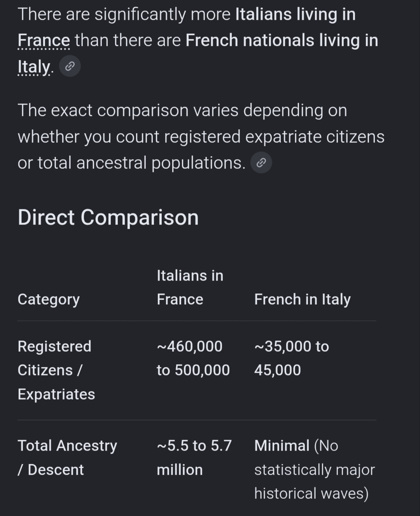Click the "~5.5 to 5.7 million" table cell
The image size is (420, 516).
click(194, 457)
